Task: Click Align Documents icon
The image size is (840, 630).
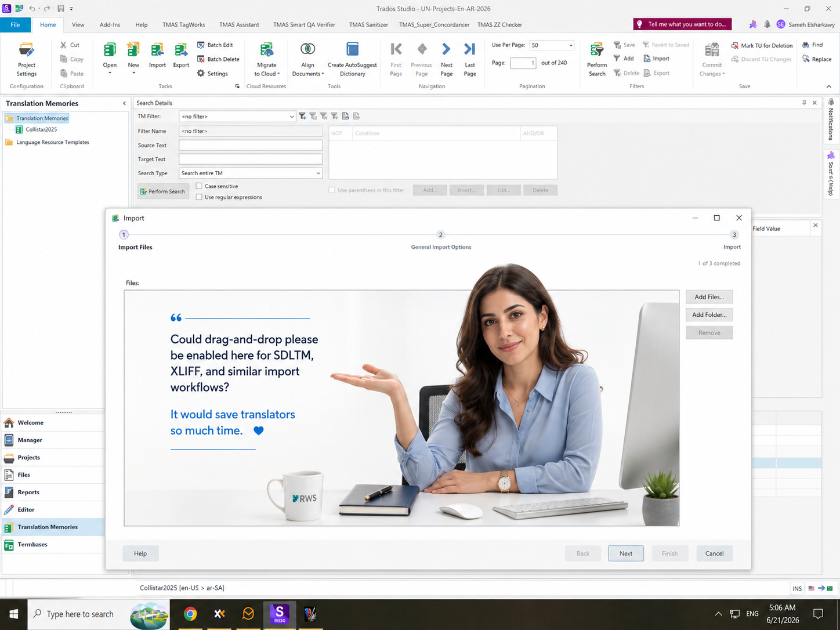Action: 308,50
